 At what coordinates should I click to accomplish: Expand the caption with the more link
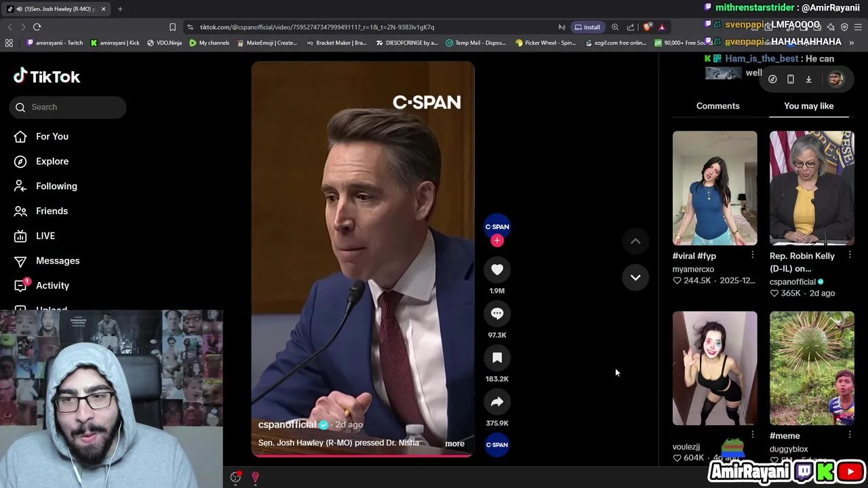(454, 444)
